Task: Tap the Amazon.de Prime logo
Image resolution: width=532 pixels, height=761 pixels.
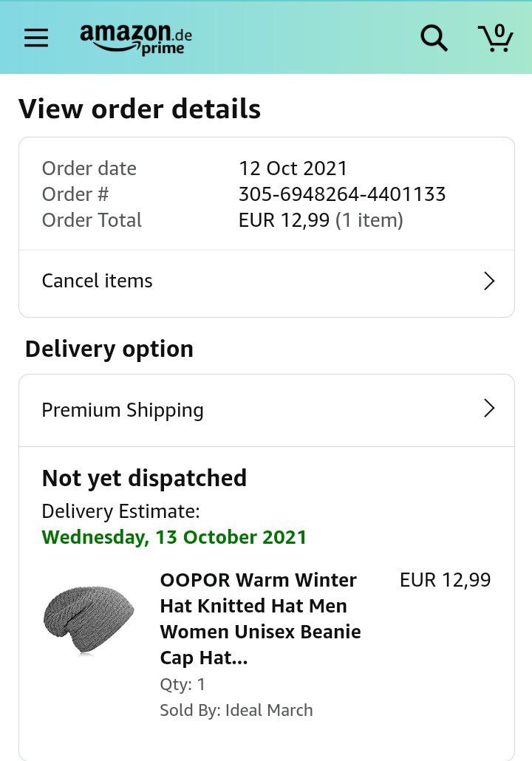Action: [x=136, y=38]
